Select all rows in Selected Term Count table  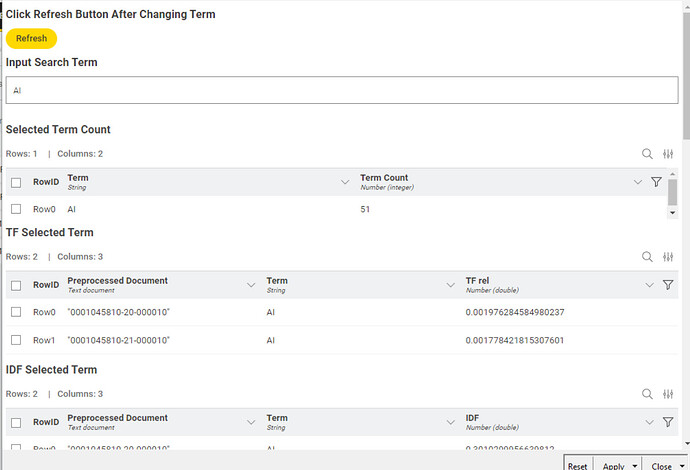16,182
